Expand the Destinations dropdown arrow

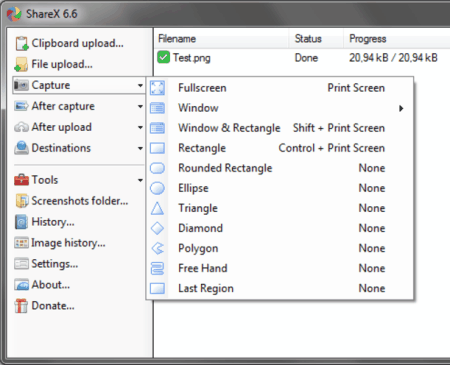point(140,149)
